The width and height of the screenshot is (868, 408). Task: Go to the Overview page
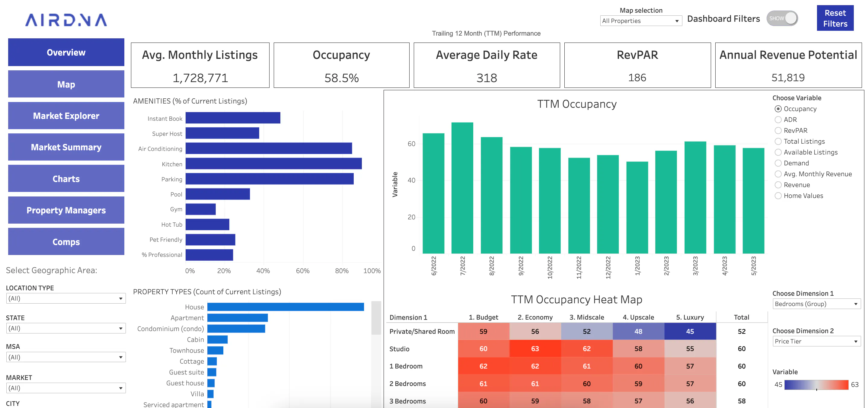[x=66, y=52]
